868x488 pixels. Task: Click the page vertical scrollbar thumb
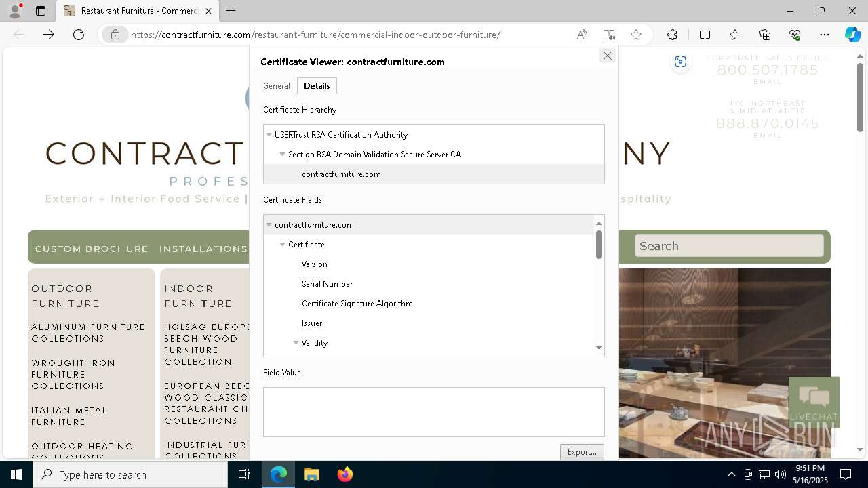860,98
